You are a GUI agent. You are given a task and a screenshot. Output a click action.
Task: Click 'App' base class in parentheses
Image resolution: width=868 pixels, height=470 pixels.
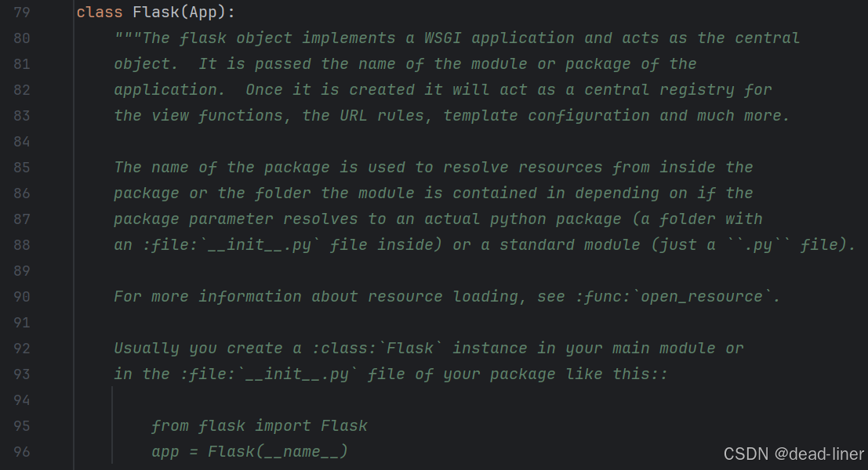(202, 13)
